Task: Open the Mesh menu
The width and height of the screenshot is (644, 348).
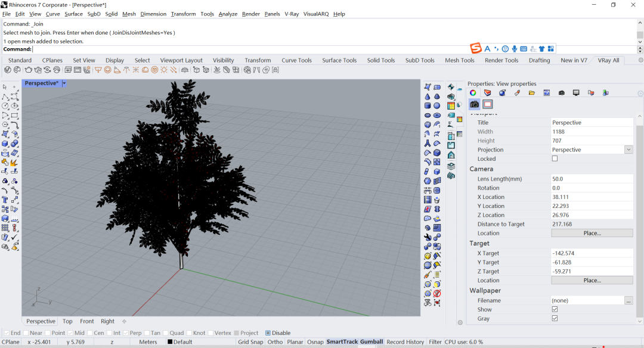Action: pos(129,14)
